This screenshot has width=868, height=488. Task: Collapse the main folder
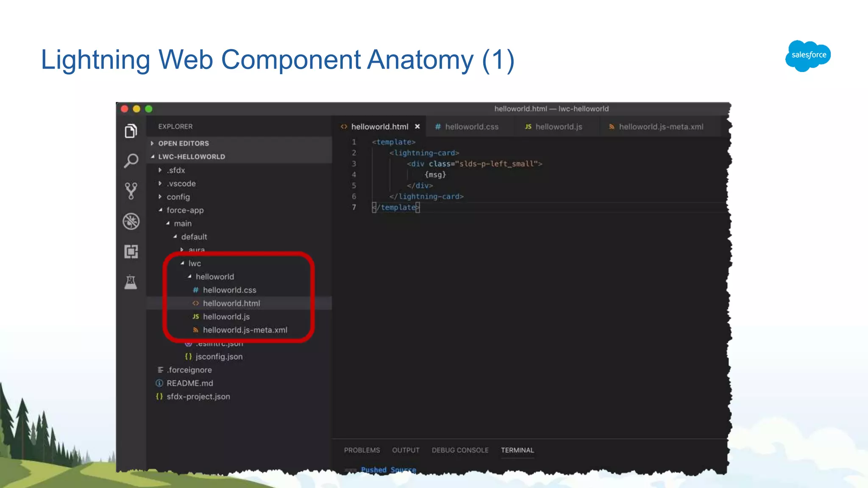(x=168, y=223)
